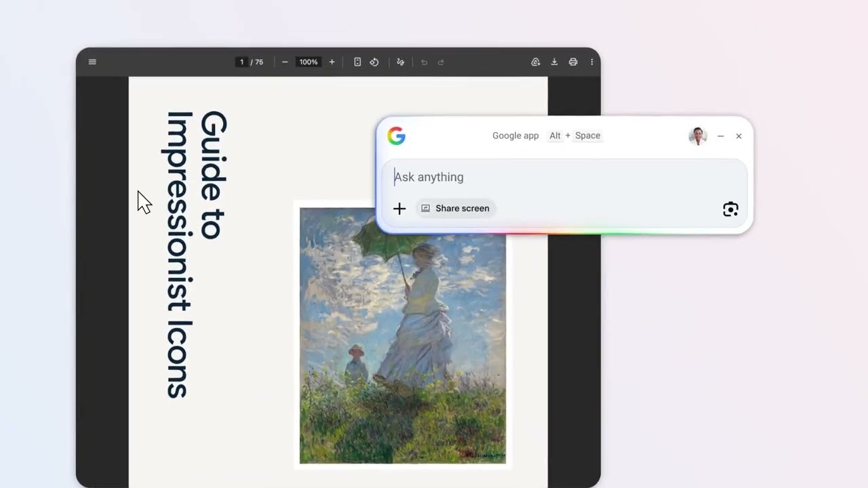The height and width of the screenshot is (488, 868).
Task: Click the 100% zoom level field
Action: 309,62
